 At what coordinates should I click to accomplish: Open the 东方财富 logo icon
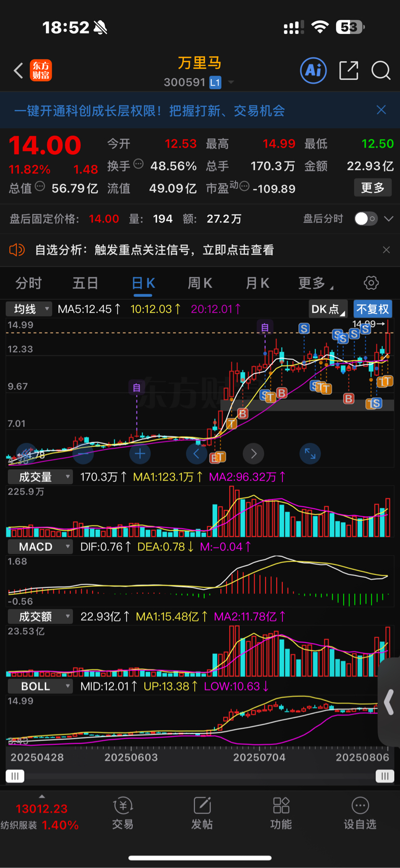click(41, 70)
